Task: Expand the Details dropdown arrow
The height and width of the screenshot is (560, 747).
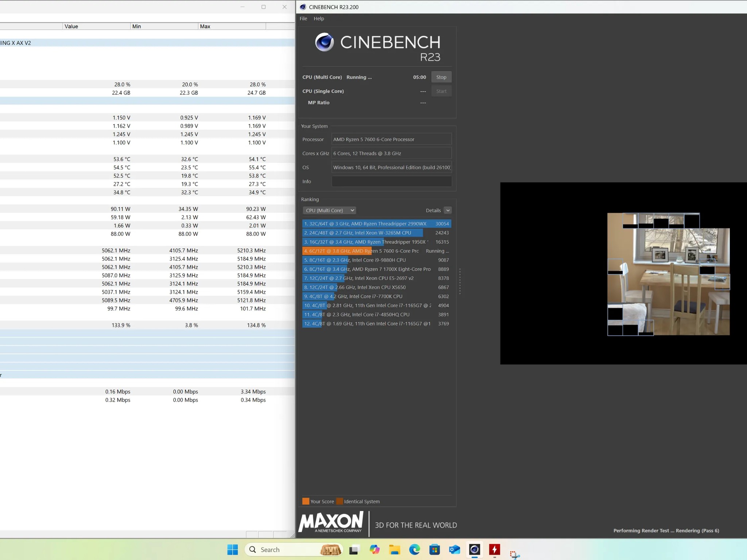Action: [448, 210]
